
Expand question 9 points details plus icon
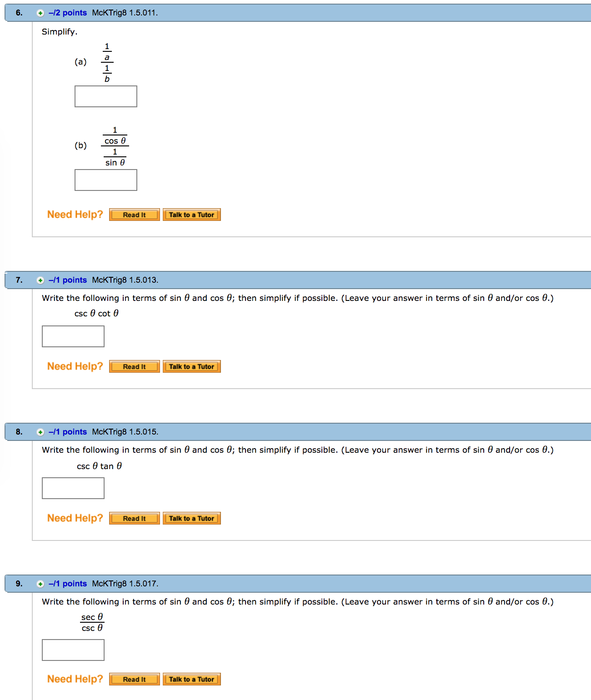40,584
